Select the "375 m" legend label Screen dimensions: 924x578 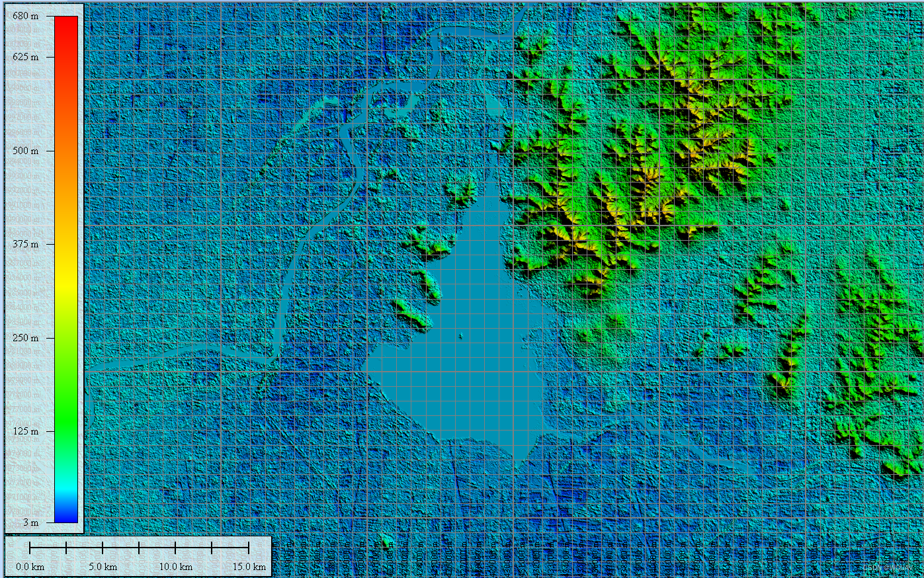(25, 244)
